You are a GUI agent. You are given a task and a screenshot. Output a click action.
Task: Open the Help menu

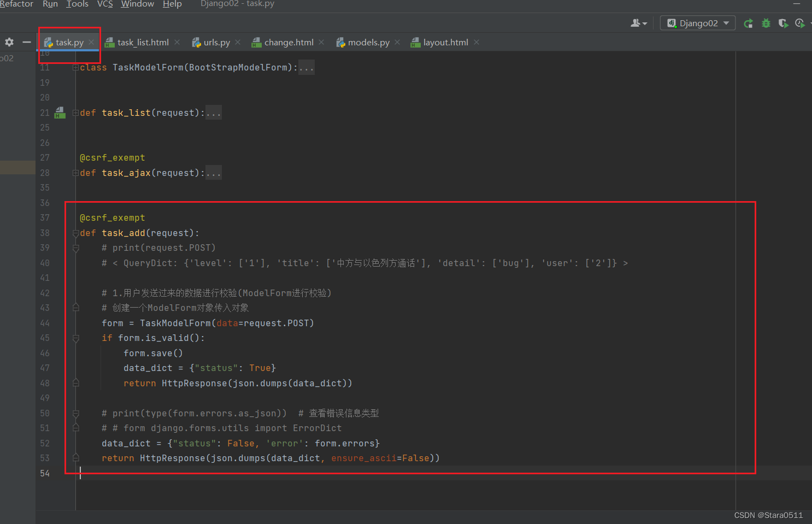(172, 4)
